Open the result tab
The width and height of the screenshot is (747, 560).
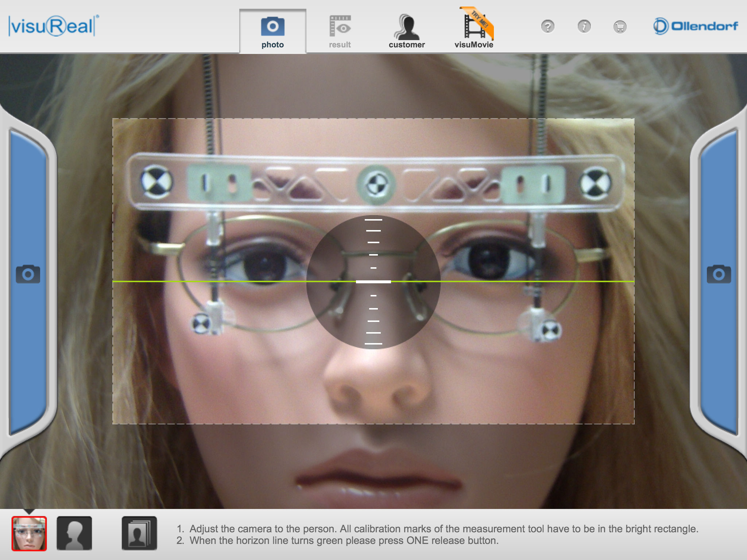tap(340, 31)
